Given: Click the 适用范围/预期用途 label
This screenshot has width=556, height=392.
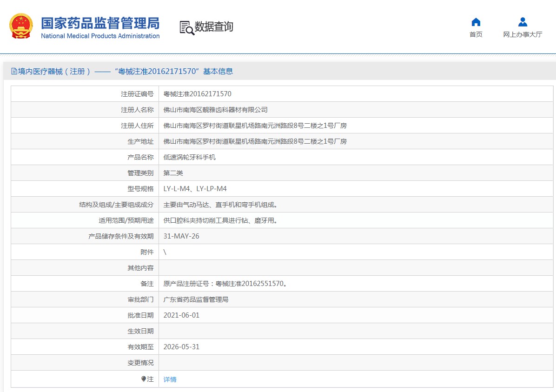Looking at the screenshot, I should [126, 220].
